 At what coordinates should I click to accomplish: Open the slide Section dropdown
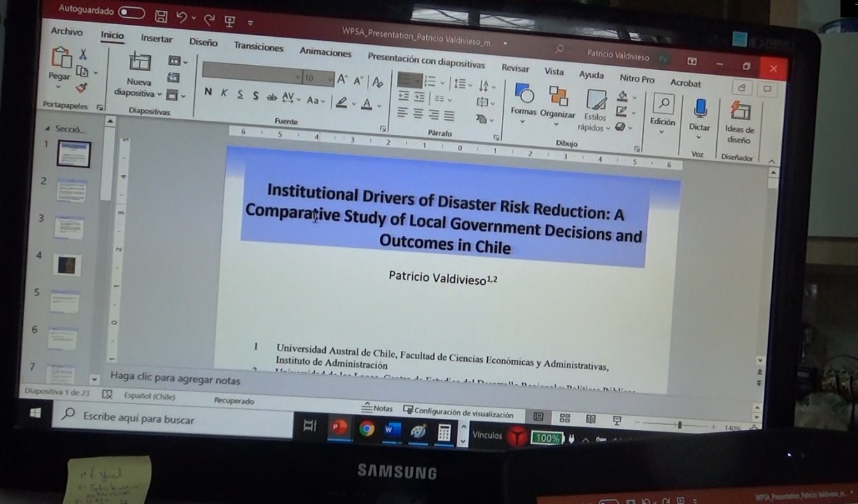176,95
